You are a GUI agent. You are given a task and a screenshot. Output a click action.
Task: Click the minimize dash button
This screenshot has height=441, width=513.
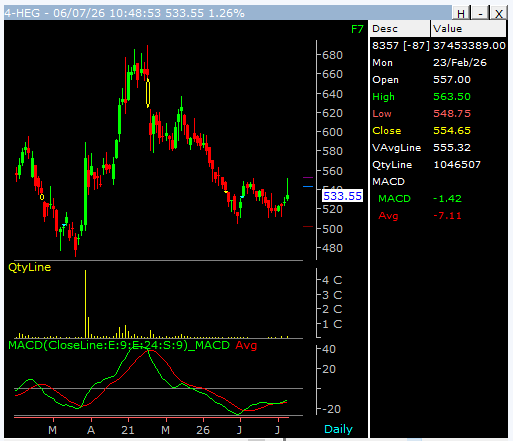tap(480, 13)
